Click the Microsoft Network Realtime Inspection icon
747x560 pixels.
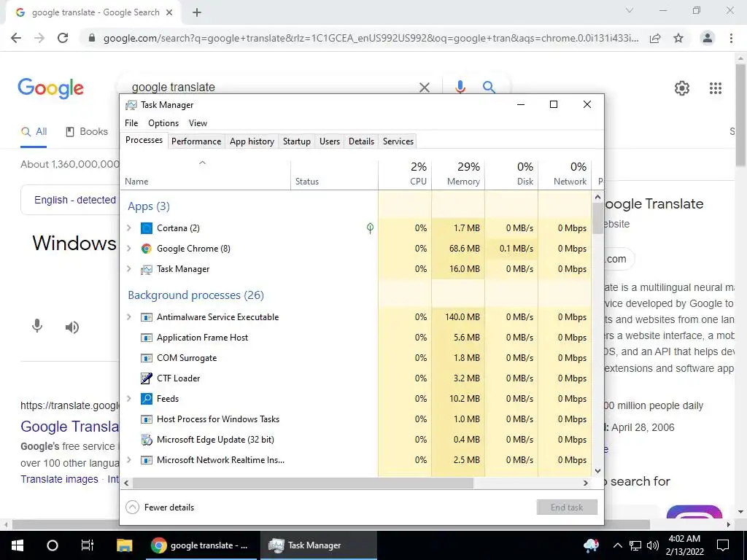(146, 460)
